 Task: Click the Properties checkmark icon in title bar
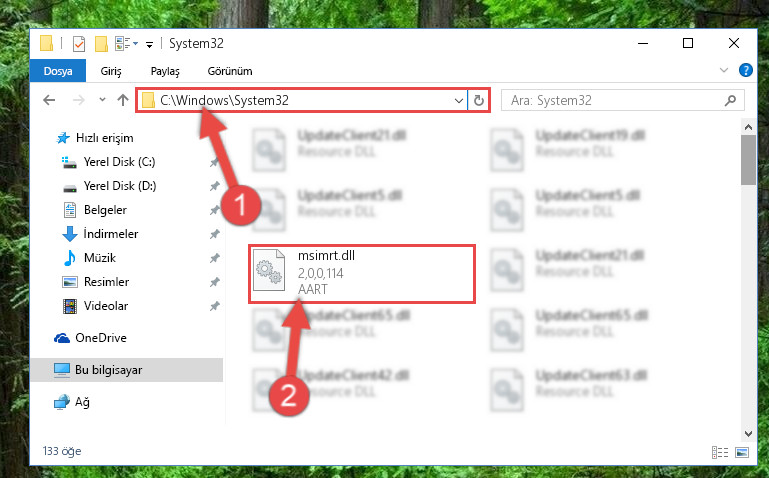click(78, 44)
